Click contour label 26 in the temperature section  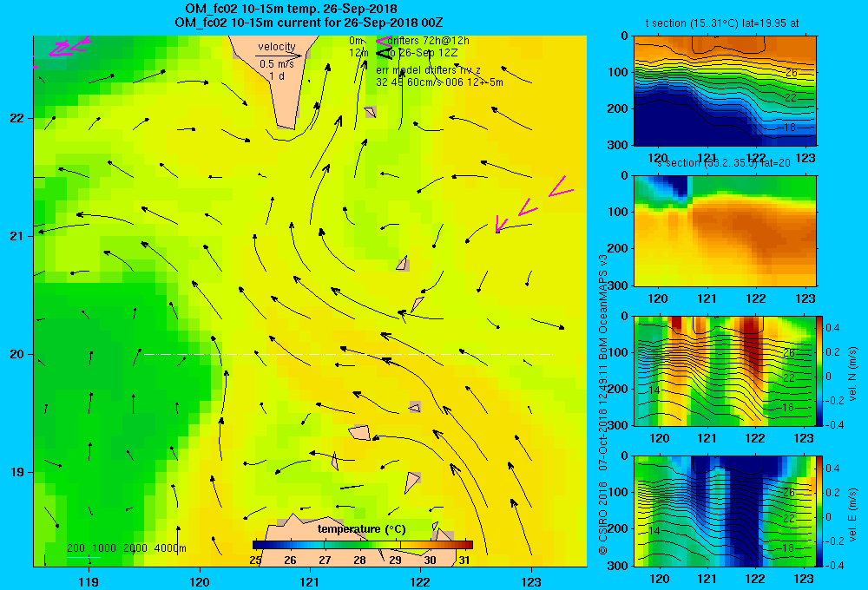[792, 73]
